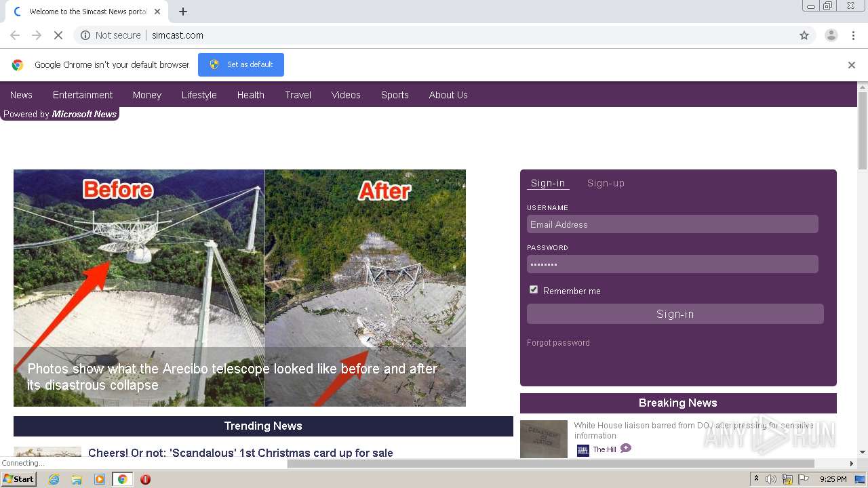Switch to the Sign-in tab
Image resolution: width=868 pixels, height=488 pixels.
[548, 183]
